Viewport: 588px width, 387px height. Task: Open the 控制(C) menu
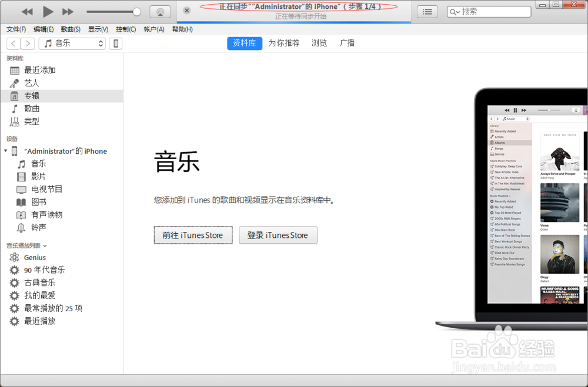tap(126, 29)
